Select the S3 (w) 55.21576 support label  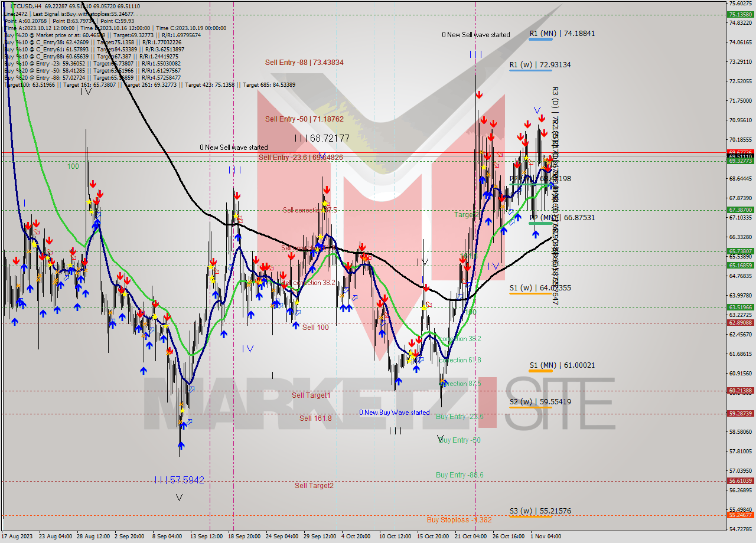540,511
